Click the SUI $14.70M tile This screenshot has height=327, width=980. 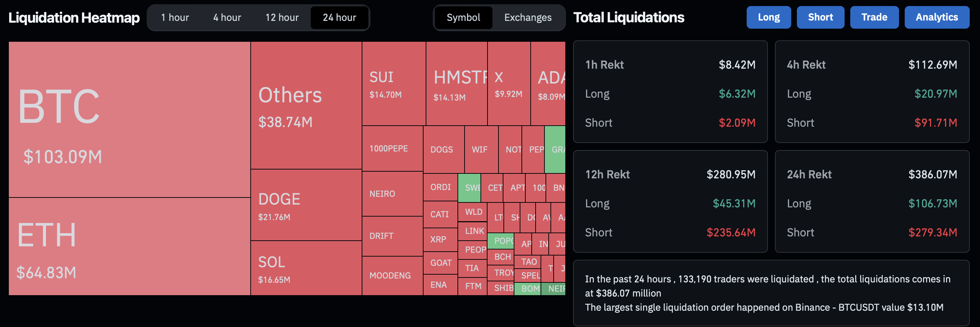point(393,84)
